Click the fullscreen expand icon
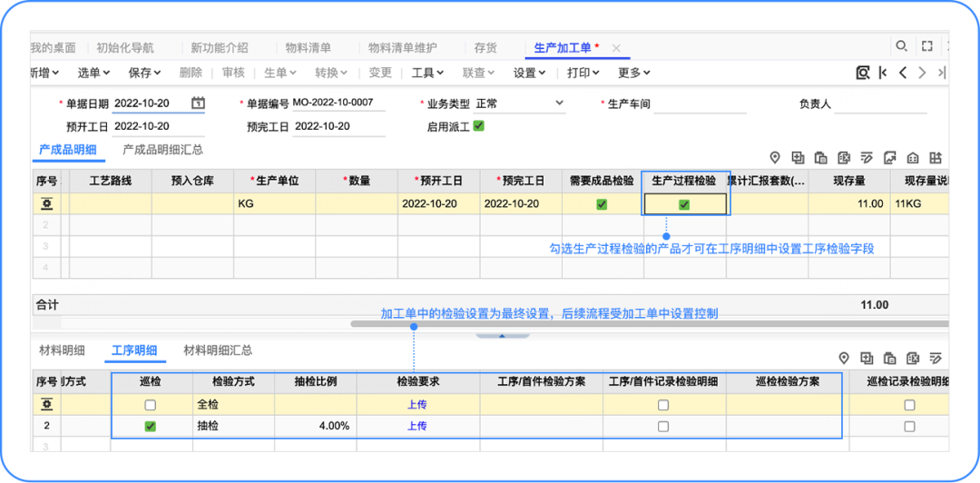Screen dimensions: 980x483 click(x=926, y=46)
